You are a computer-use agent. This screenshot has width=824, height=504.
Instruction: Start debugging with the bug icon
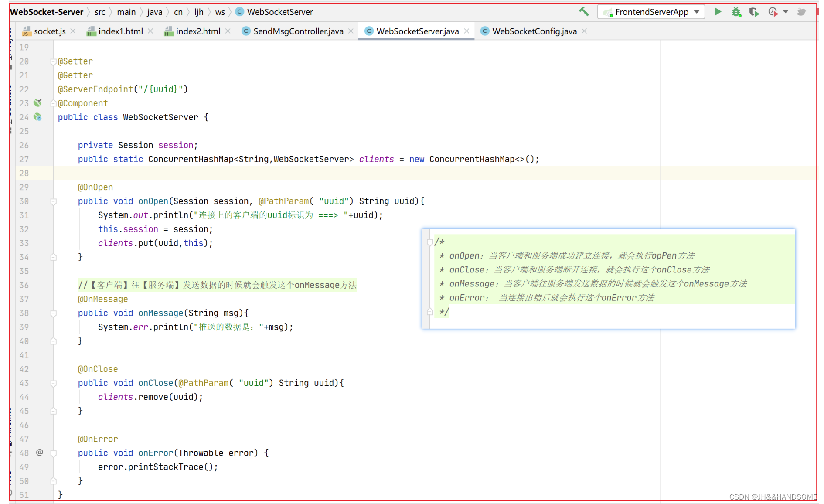[x=736, y=12]
